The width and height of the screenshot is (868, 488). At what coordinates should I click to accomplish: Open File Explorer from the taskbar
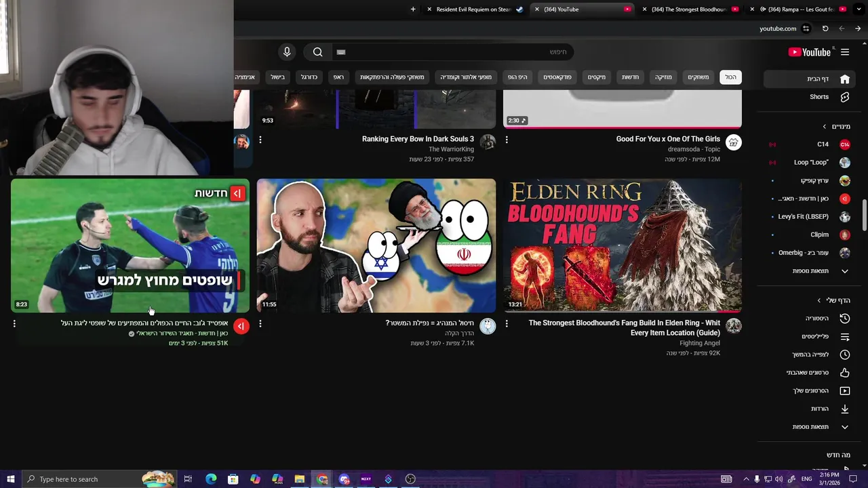pos(299,479)
